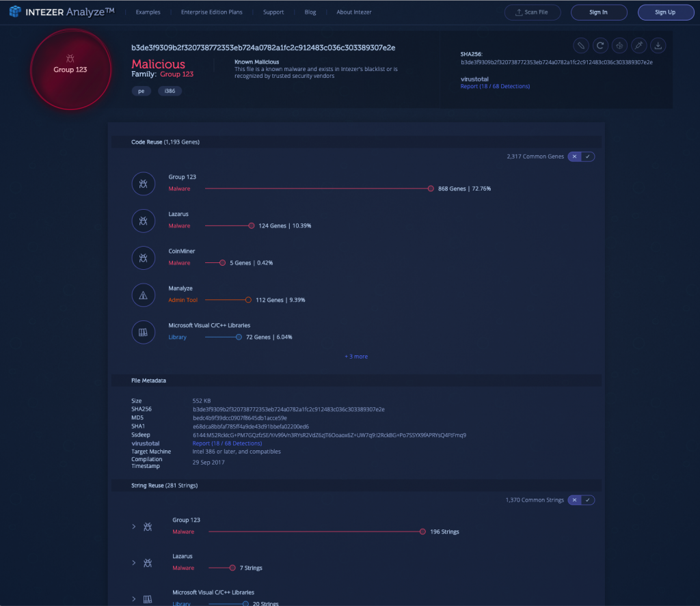Expand Group 123 strings row
The height and width of the screenshot is (606, 700).
[134, 527]
